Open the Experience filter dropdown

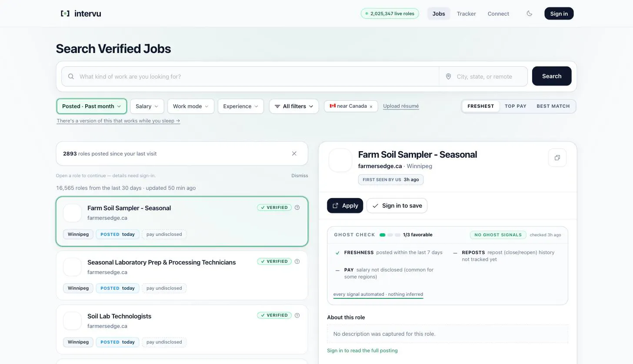tap(241, 106)
